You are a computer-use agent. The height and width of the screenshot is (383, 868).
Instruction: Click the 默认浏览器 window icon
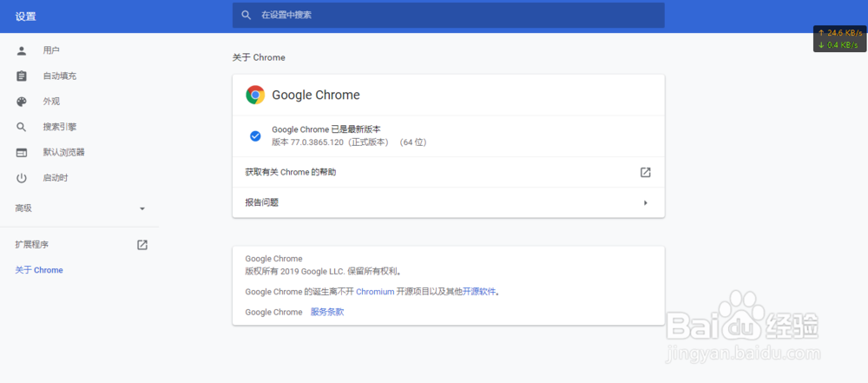click(22, 153)
